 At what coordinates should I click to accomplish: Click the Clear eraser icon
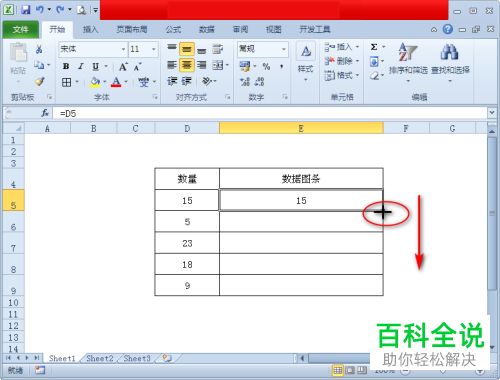pyautogui.click(x=374, y=76)
